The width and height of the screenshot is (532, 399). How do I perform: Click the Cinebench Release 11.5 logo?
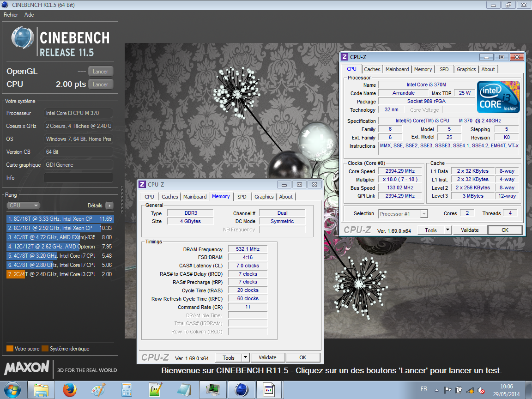click(x=60, y=42)
